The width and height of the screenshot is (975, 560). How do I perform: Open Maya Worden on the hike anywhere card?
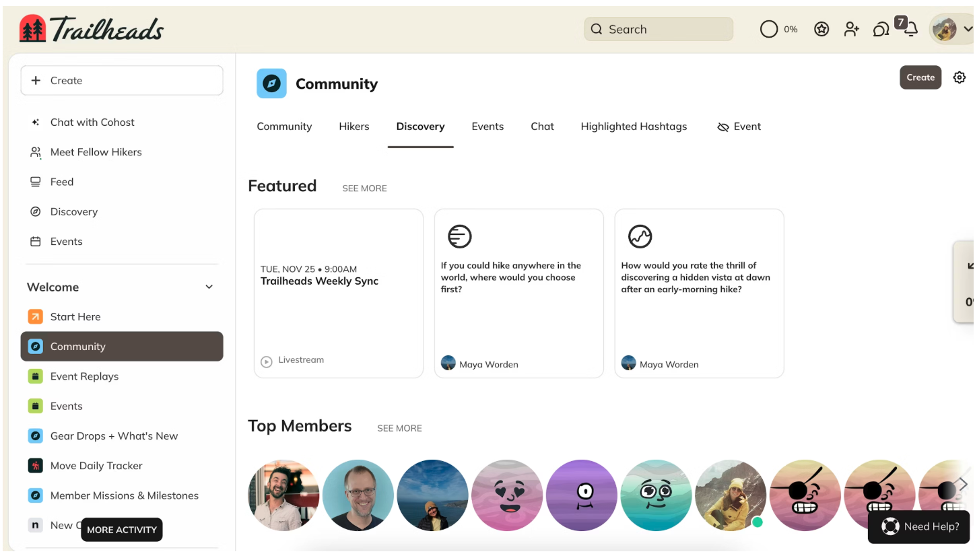coord(488,364)
